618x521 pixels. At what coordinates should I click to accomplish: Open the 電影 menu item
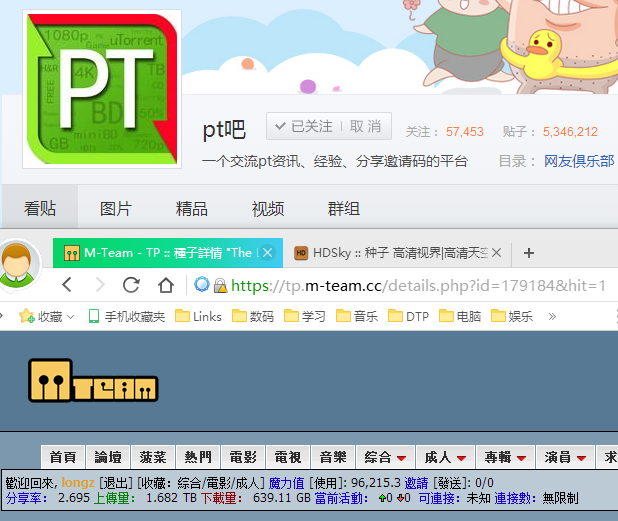[x=243, y=457]
